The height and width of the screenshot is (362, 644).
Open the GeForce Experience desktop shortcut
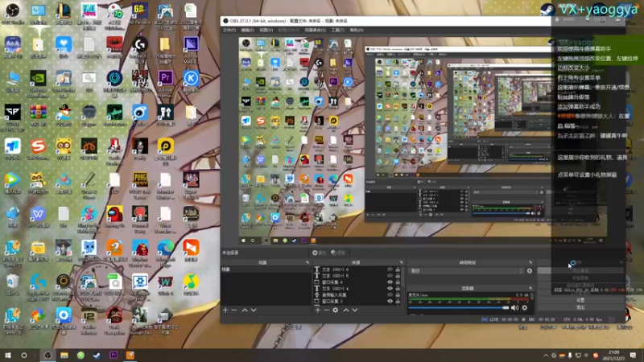click(38, 84)
